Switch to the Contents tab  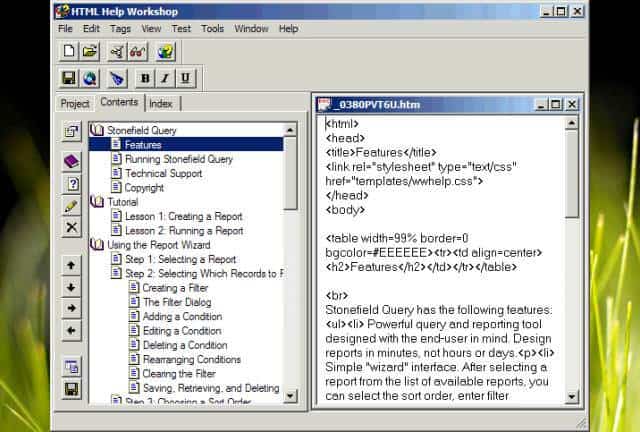119,102
